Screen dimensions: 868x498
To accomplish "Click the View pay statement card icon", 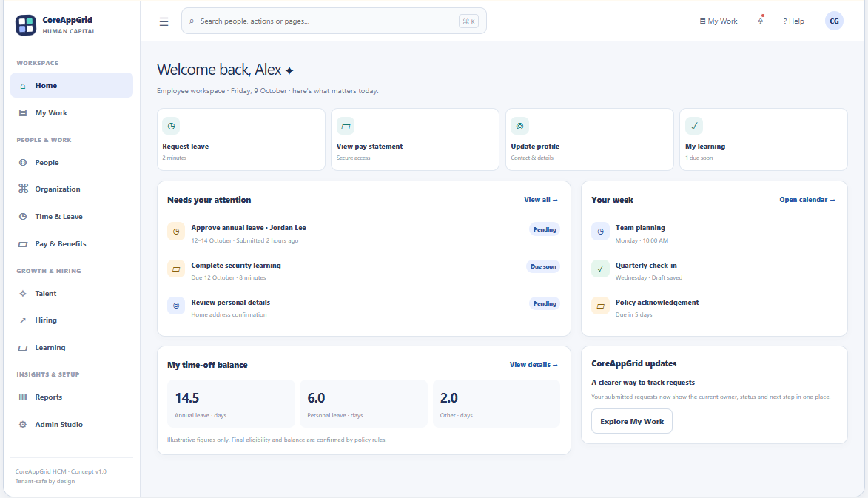I will 346,126.
